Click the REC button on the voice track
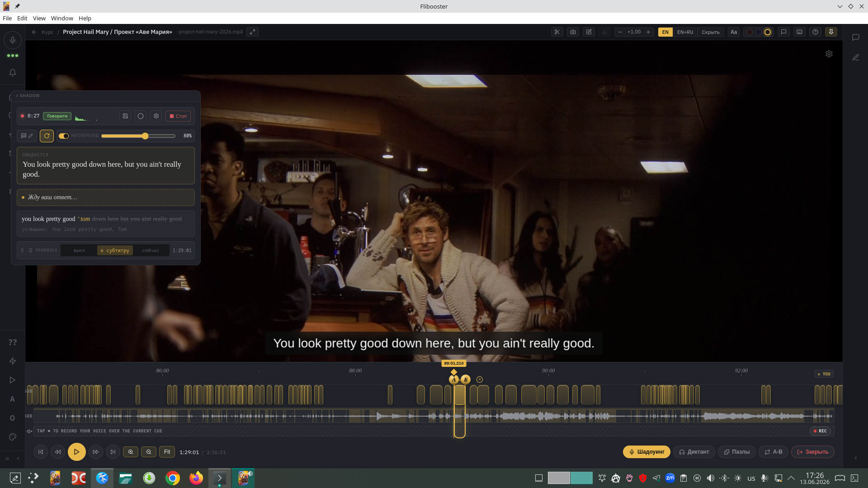 click(x=820, y=431)
